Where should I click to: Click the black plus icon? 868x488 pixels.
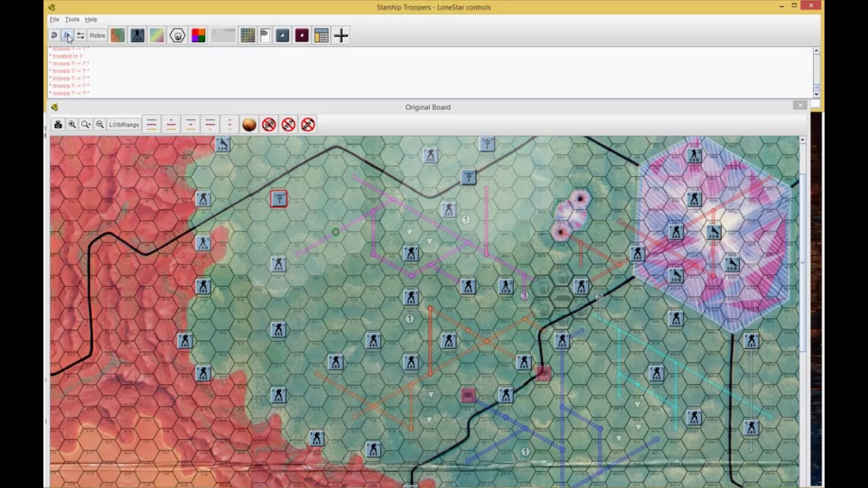[x=341, y=35]
